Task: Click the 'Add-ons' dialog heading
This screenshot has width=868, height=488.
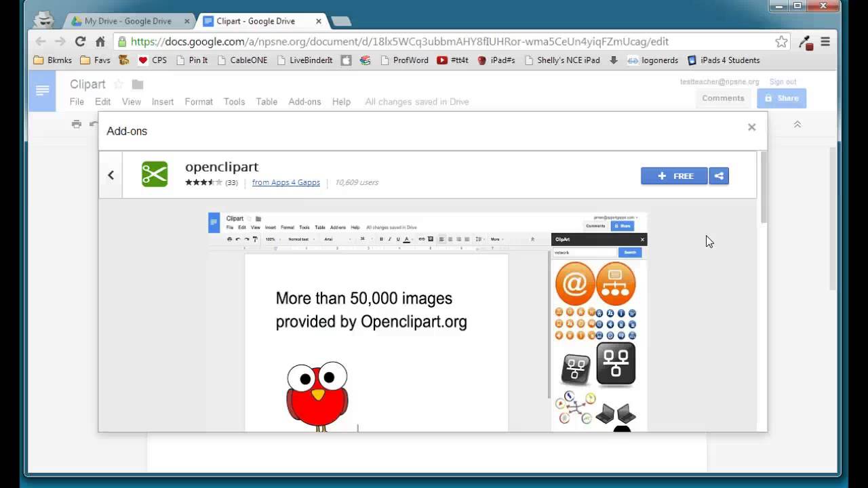Action: click(x=127, y=131)
